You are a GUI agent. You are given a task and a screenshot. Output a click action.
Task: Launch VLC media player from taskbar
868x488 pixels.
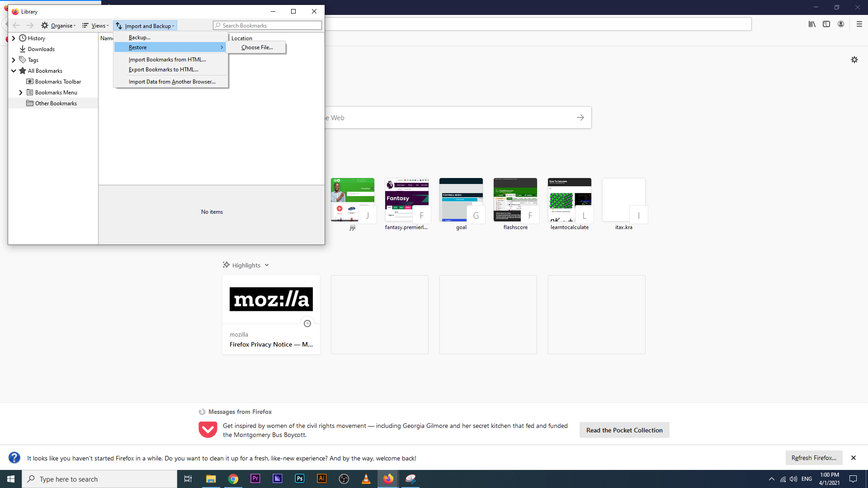pos(366,479)
